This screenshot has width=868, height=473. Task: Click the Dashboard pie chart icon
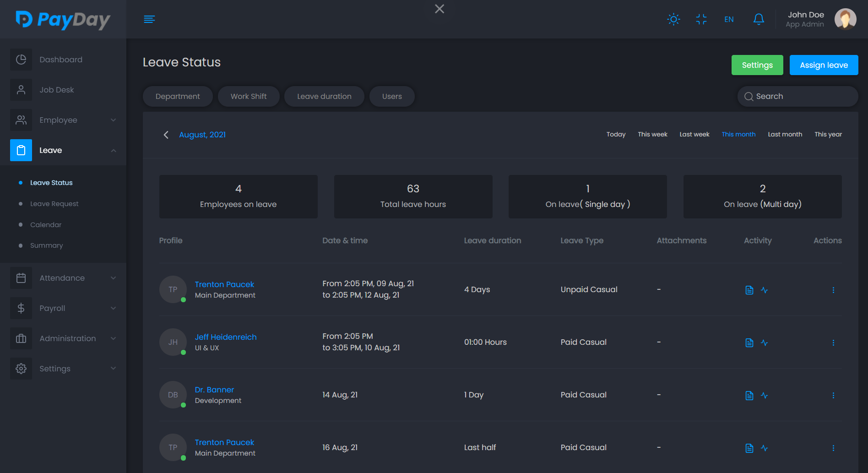point(21,60)
